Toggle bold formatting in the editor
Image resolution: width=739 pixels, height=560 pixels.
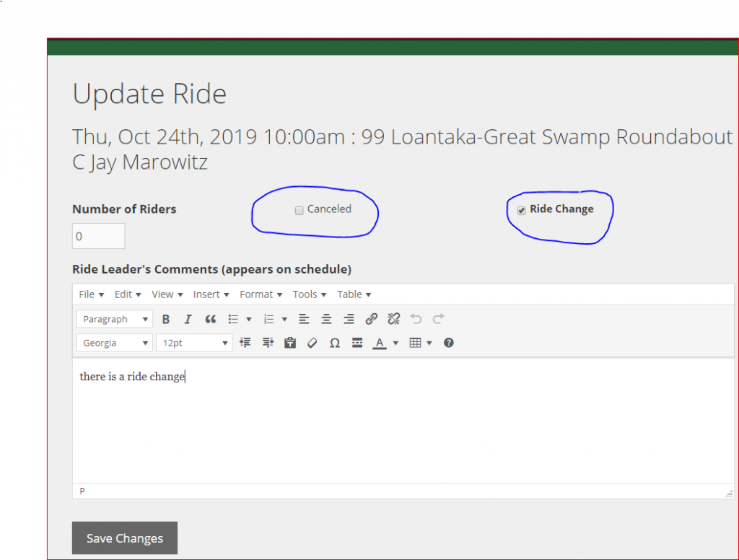pos(166,319)
